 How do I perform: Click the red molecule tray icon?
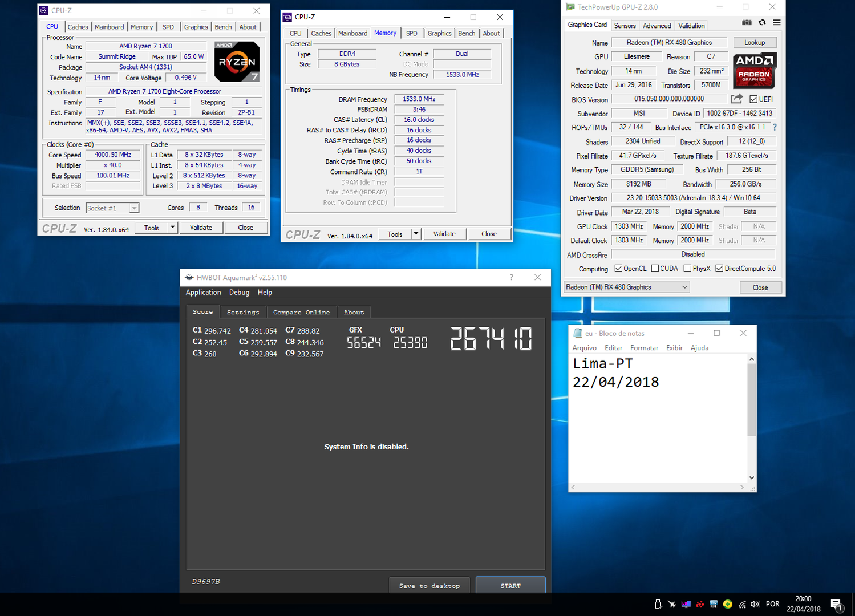pyautogui.click(x=700, y=604)
